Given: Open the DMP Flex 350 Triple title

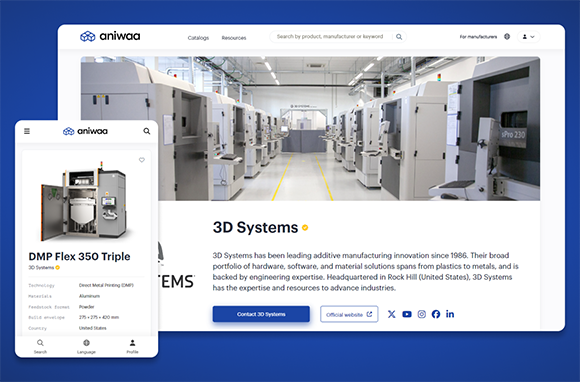Looking at the screenshot, I should point(80,256).
